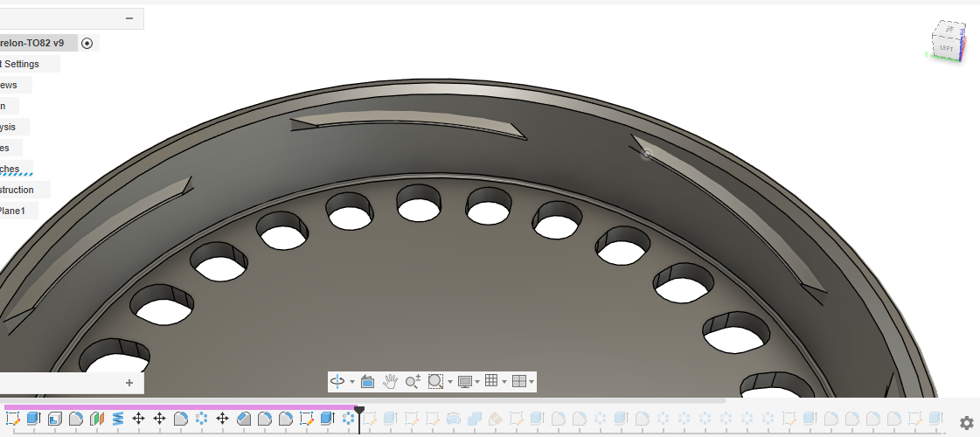
Task: Click the Zoom Window fit icon
Action: pyautogui.click(x=435, y=381)
